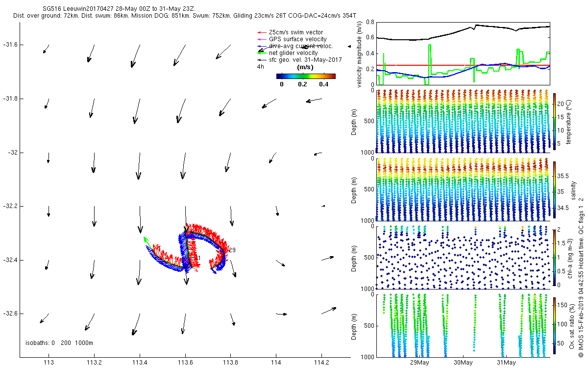Click the green net glider arrow tip on track

click(145, 238)
